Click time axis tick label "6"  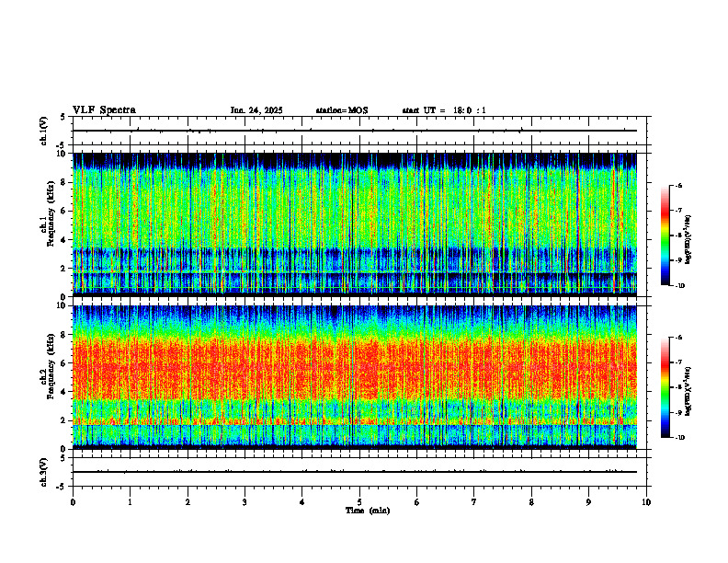coord(417,502)
